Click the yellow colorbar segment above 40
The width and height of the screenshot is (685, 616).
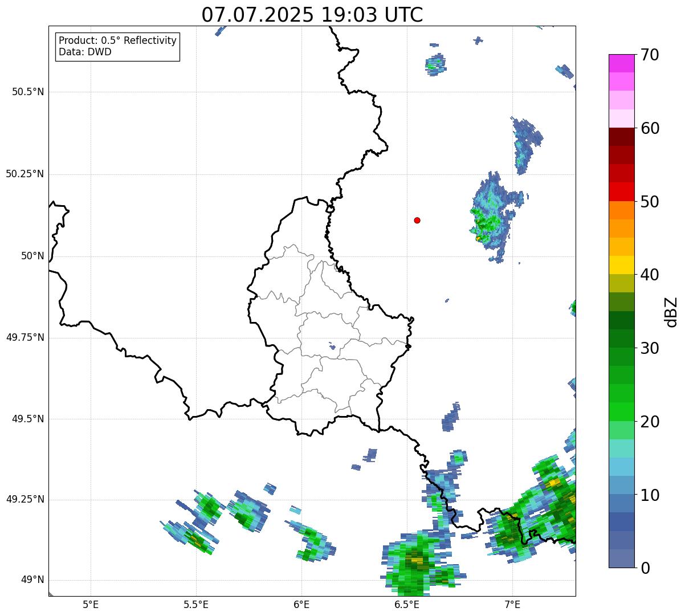[621, 265]
